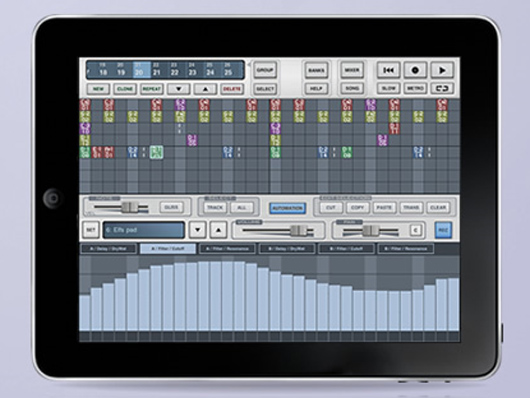Click the CUT edit button
This screenshot has height=398, width=530.
(x=331, y=207)
